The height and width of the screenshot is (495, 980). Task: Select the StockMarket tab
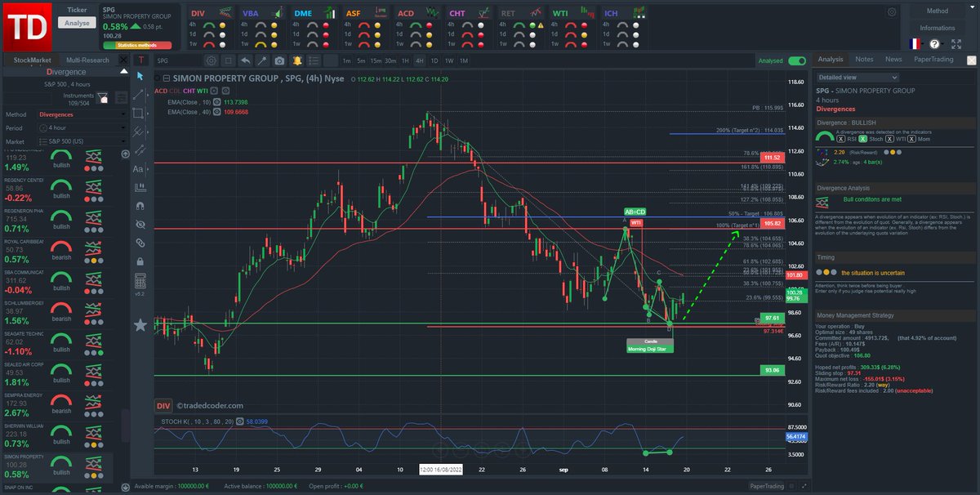pyautogui.click(x=31, y=60)
